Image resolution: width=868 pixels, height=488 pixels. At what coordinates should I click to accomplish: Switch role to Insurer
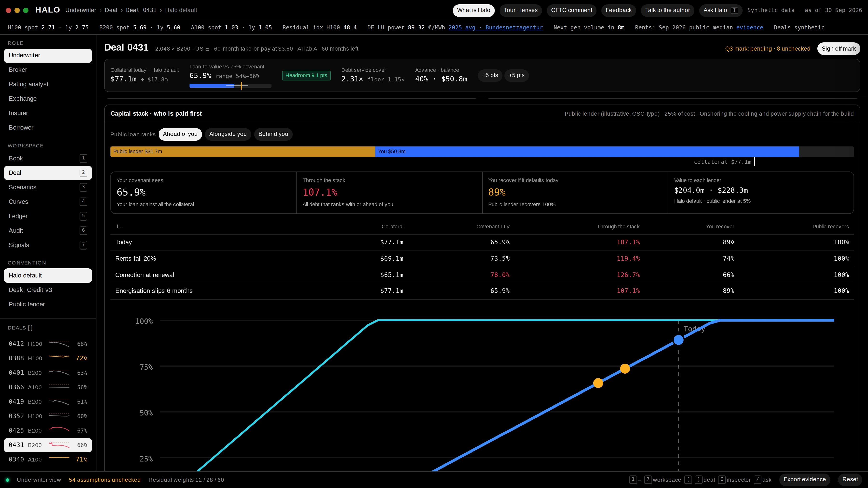[48, 113]
